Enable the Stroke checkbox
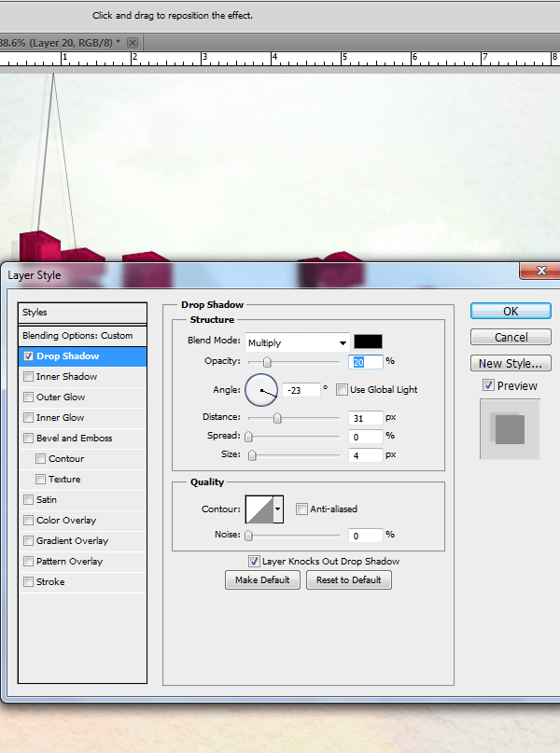The image size is (560, 753). pyautogui.click(x=28, y=581)
